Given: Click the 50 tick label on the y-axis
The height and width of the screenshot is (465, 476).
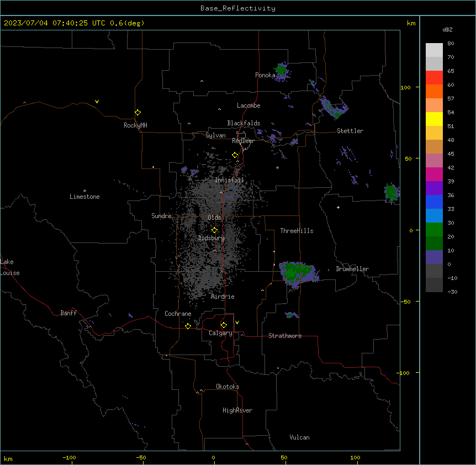Looking at the screenshot, I should tap(408, 158).
